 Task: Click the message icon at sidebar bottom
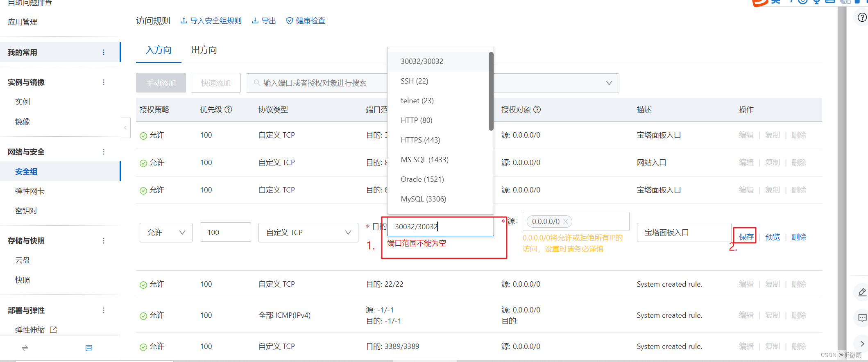click(89, 348)
